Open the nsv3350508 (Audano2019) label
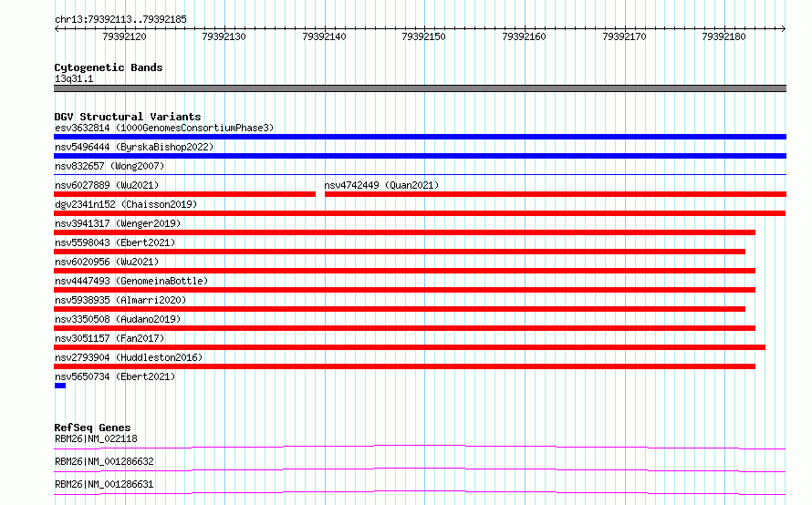The width and height of the screenshot is (812, 505). (x=118, y=319)
